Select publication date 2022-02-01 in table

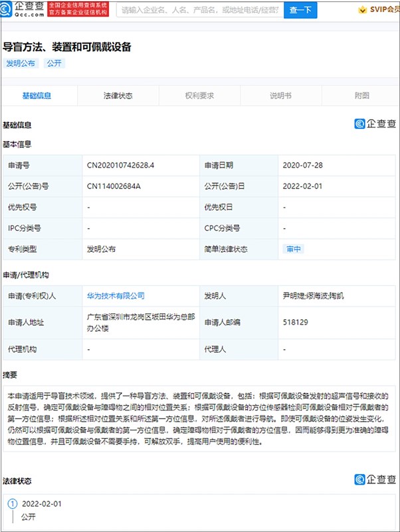tap(303, 186)
